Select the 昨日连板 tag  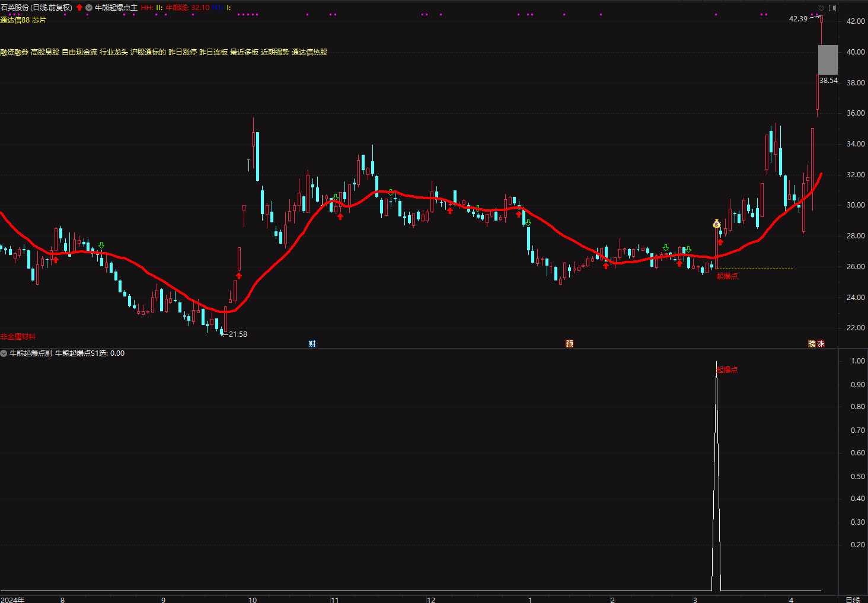[213, 52]
